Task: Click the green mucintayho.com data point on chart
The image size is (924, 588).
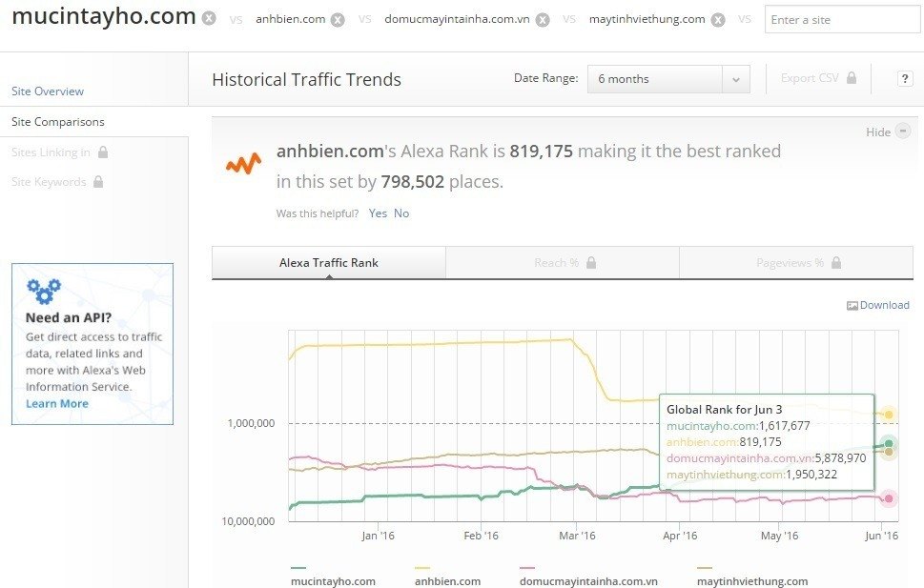Action: (x=889, y=444)
